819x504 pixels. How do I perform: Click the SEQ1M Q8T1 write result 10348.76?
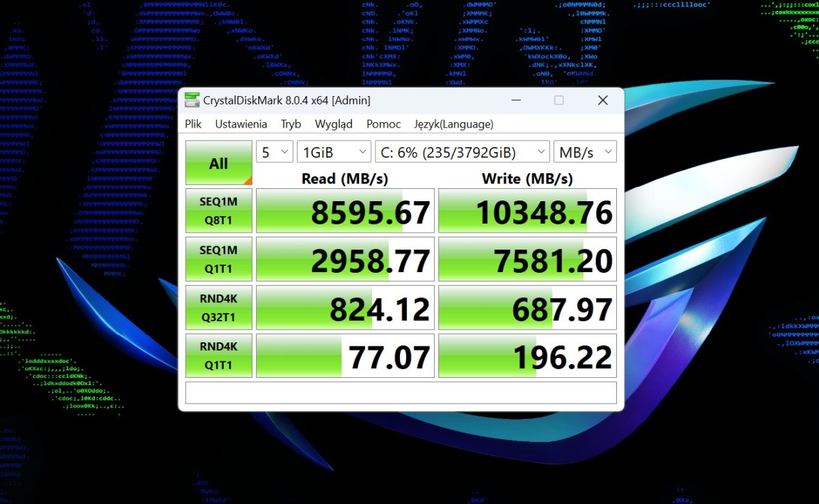pos(528,211)
